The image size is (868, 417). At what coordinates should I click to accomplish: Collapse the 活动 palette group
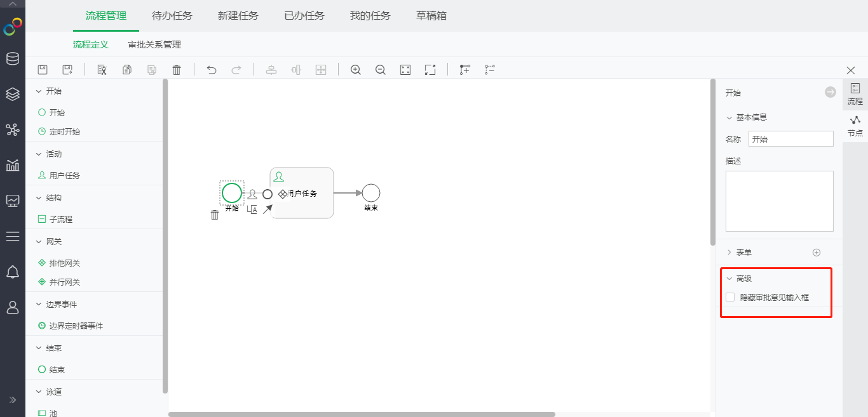pos(39,154)
